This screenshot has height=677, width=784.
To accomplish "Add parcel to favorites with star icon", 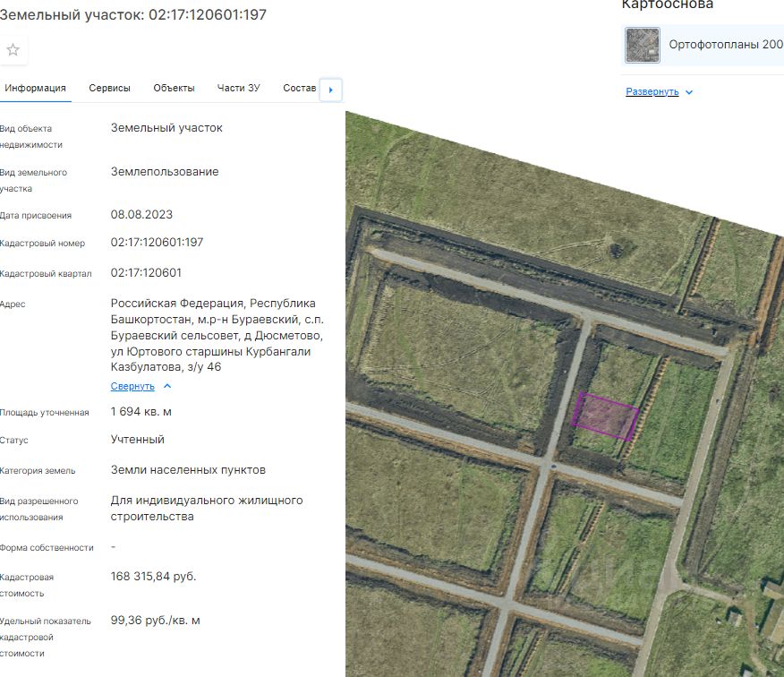I will click(x=13, y=49).
